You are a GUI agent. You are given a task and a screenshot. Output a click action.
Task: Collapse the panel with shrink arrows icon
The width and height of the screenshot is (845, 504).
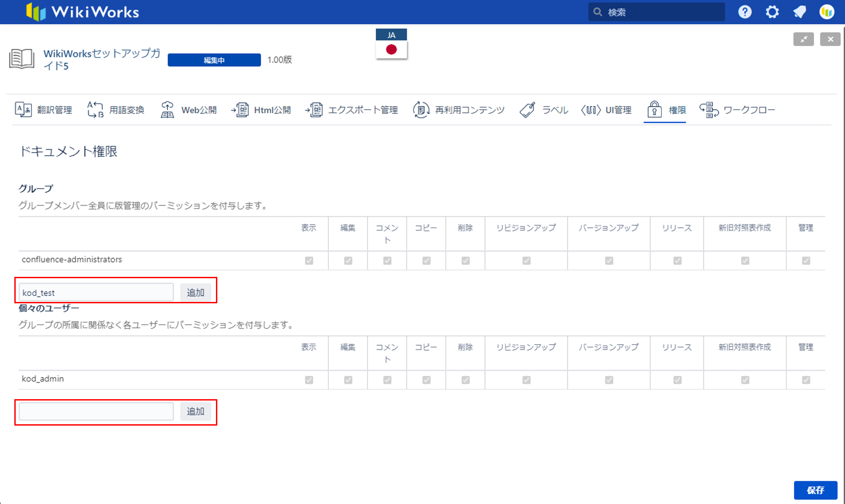click(x=803, y=39)
